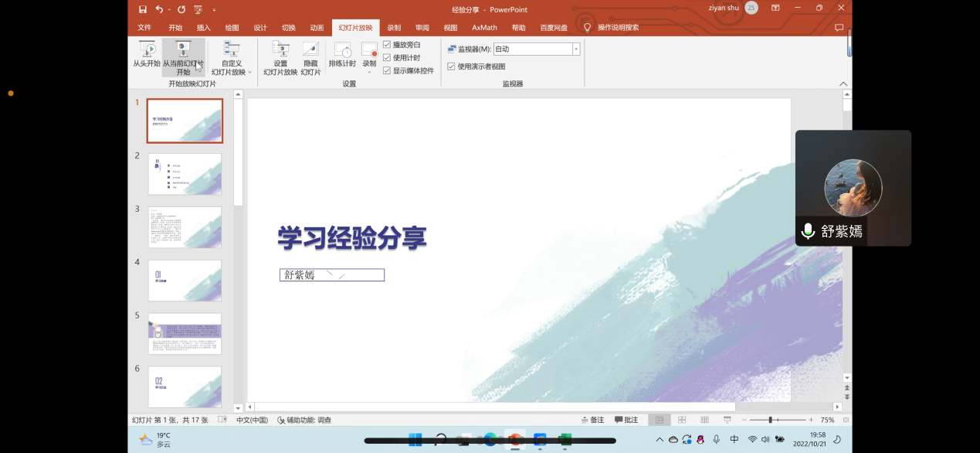
Task: Click 备注 button in status bar
Action: click(x=592, y=420)
